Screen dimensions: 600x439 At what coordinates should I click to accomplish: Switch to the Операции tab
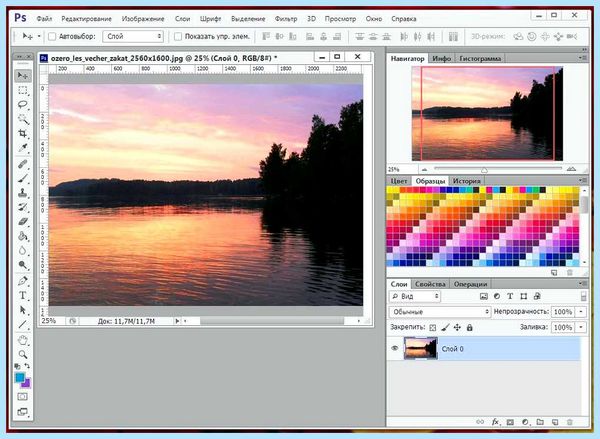470,284
